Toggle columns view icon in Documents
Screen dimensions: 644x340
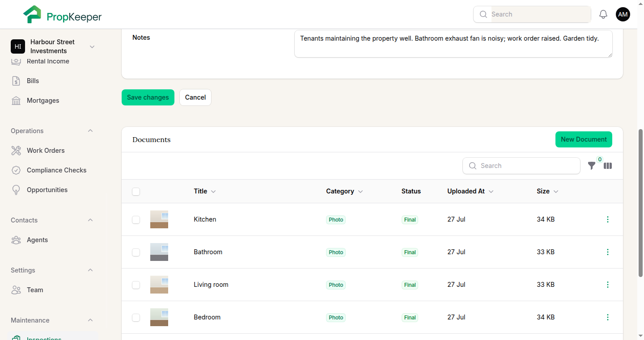[x=608, y=166]
